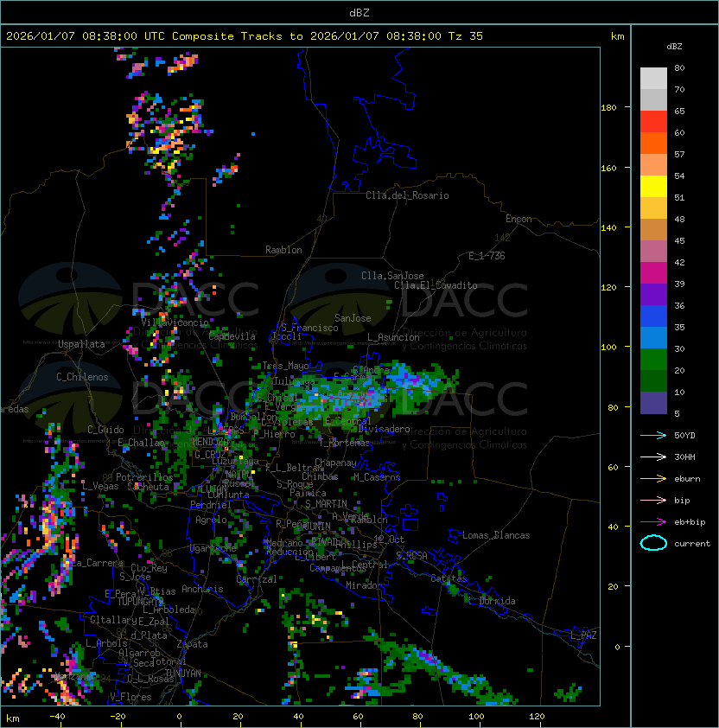Select the dark orange swatch between 60 and 57
This screenshot has width=719, height=728.
653,143
